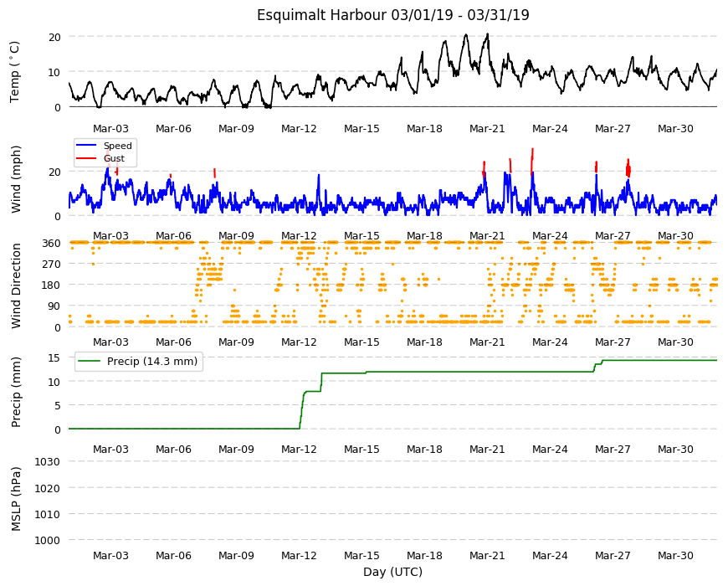This screenshot has width=728, height=586.
Task: Click the Temp (°C) axis label
Action: (x=15, y=72)
